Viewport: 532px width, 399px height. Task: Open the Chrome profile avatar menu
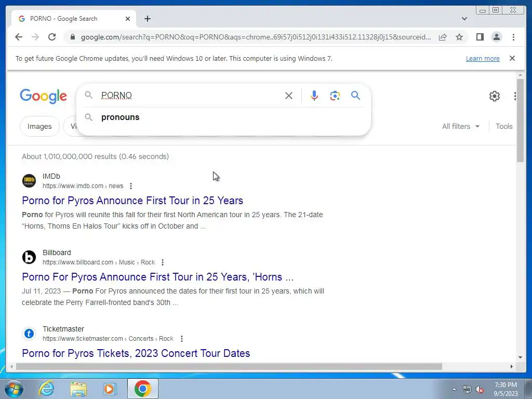click(496, 37)
